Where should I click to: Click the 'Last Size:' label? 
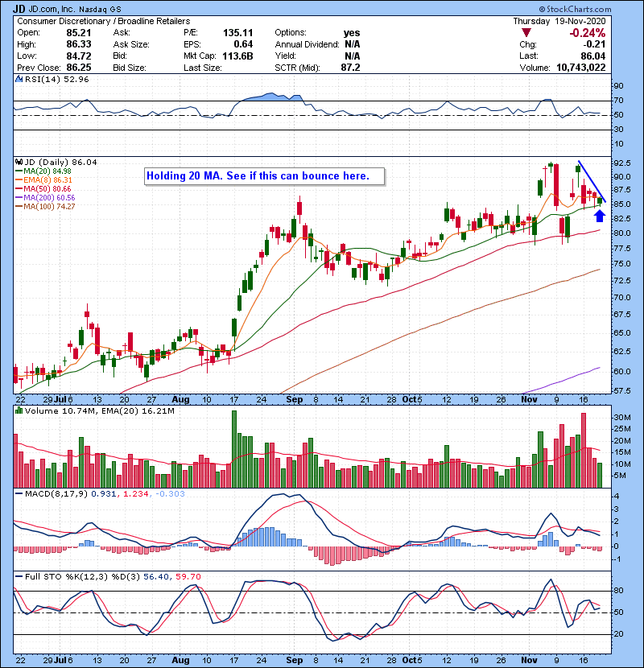pos(202,68)
